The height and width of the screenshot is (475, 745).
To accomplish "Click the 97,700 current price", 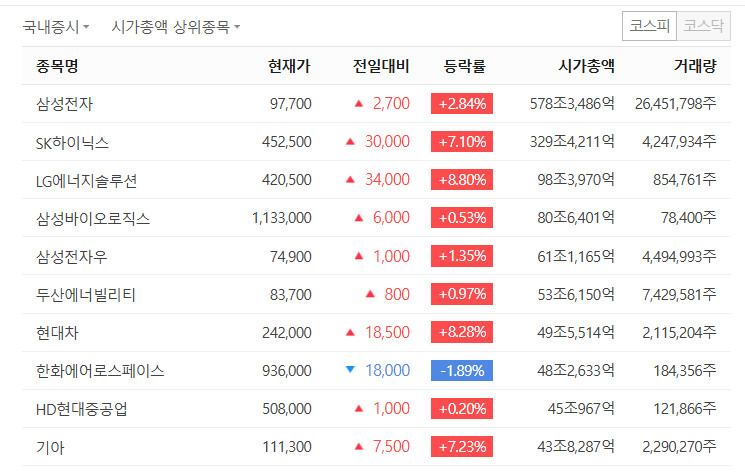I will (291, 104).
